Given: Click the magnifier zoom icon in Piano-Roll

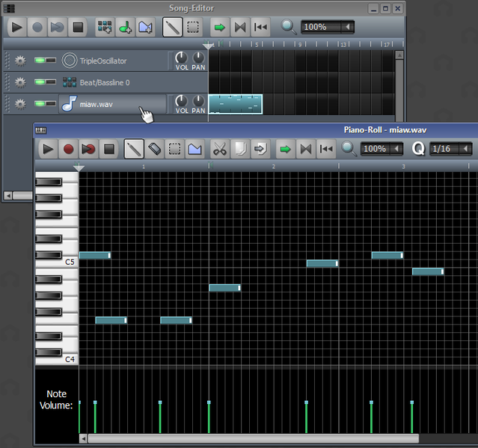Looking at the screenshot, I should [349, 149].
